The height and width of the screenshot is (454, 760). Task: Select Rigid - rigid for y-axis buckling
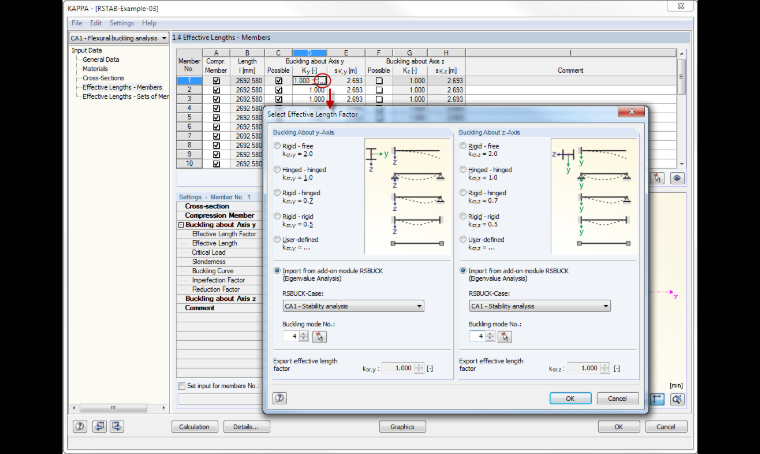(x=277, y=216)
